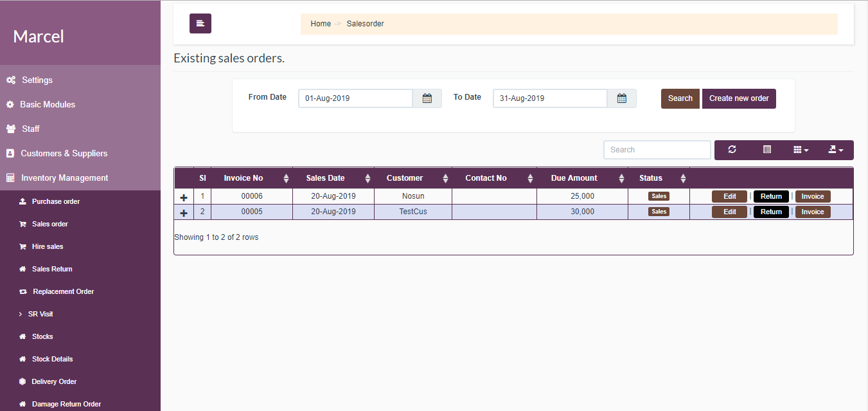Expand the SR Visit submenu

(x=42, y=313)
